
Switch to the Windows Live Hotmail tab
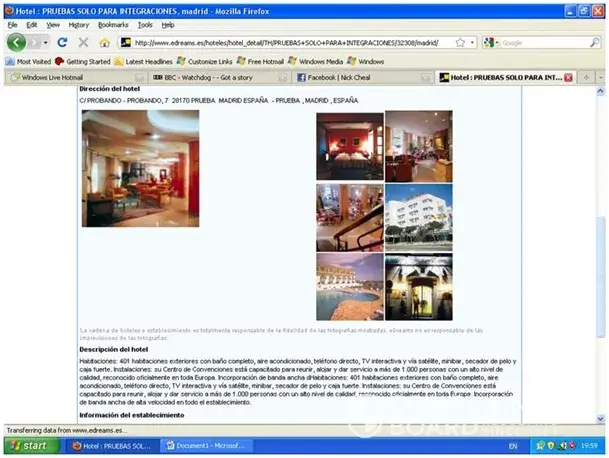(x=77, y=77)
